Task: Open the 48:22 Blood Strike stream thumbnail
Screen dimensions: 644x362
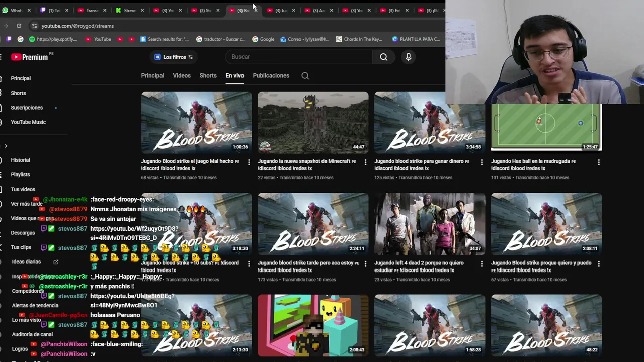Action: pyautogui.click(x=546, y=326)
